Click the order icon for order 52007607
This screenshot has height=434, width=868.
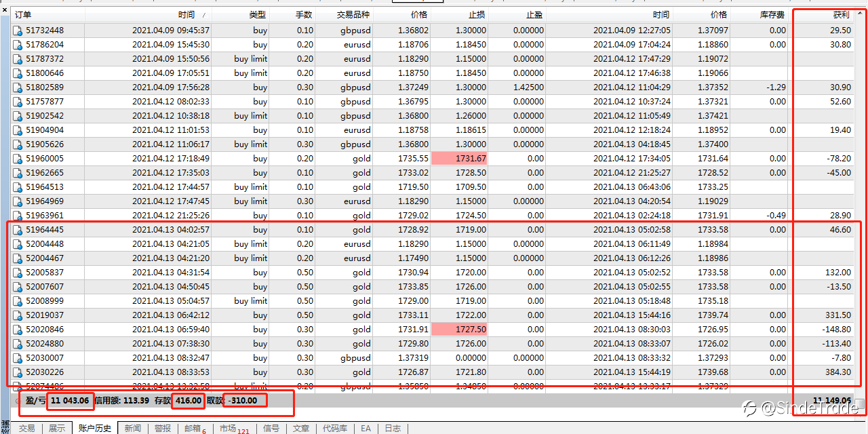pyautogui.click(x=18, y=287)
